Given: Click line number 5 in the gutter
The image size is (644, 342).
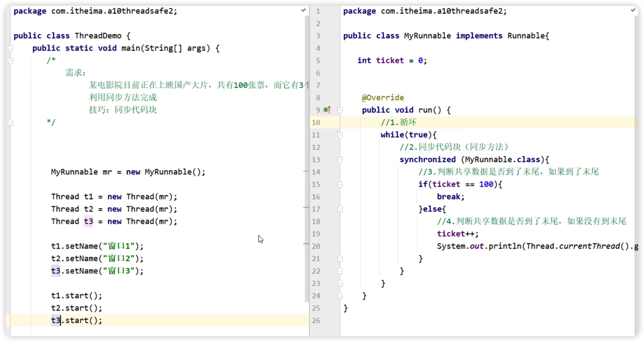Looking at the screenshot, I should 318,61.
